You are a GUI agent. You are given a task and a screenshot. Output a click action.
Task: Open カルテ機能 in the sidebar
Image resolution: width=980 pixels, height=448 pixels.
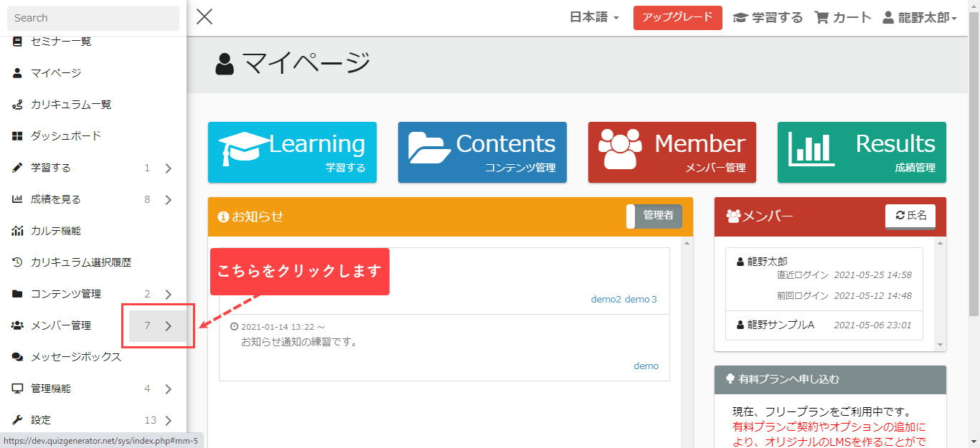click(56, 231)
